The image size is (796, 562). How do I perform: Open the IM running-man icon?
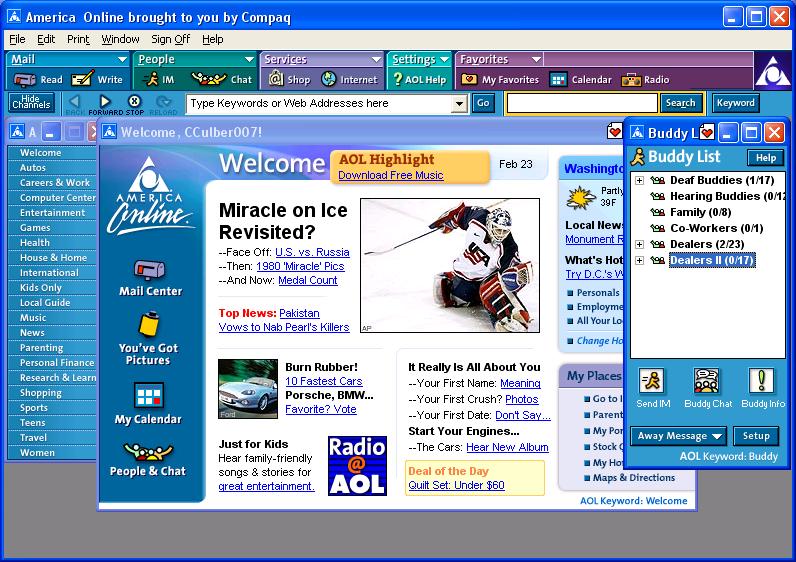click(151, 79)
